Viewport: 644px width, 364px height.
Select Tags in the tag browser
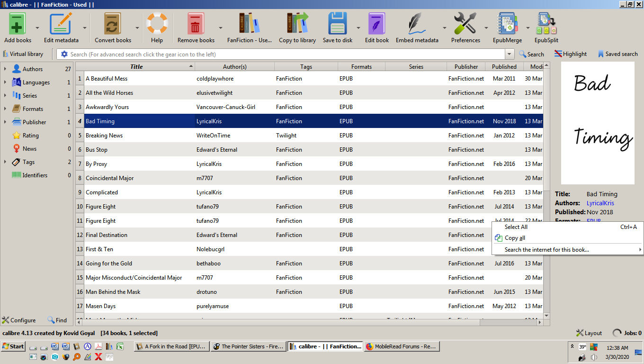(28, 162)
